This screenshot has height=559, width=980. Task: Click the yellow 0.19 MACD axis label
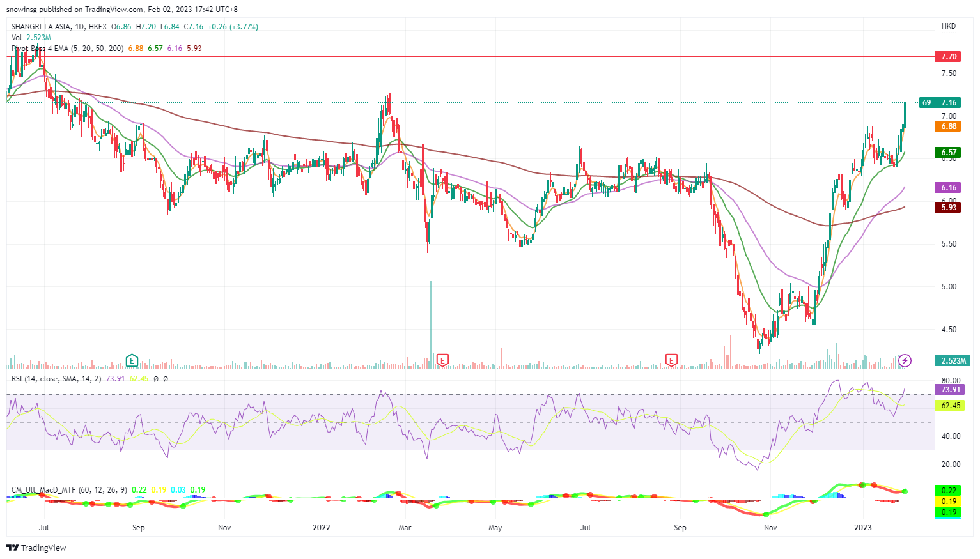point(948,502)
